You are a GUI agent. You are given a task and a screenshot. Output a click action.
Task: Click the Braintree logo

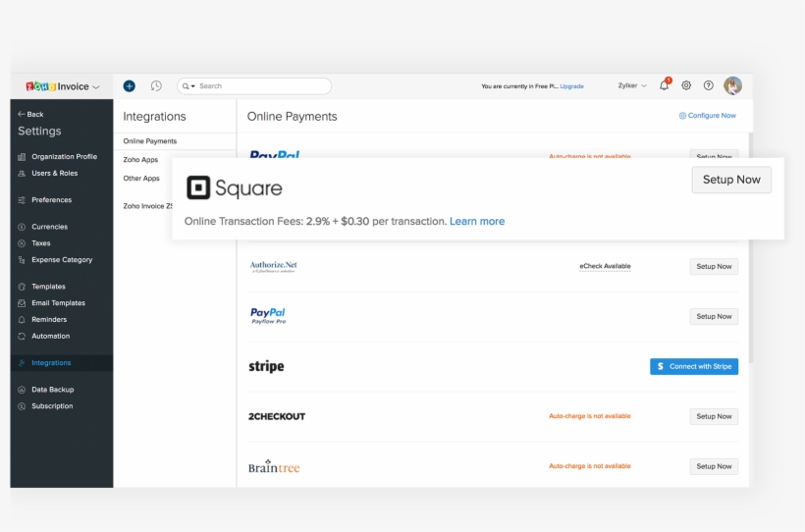tap(274, 466)
